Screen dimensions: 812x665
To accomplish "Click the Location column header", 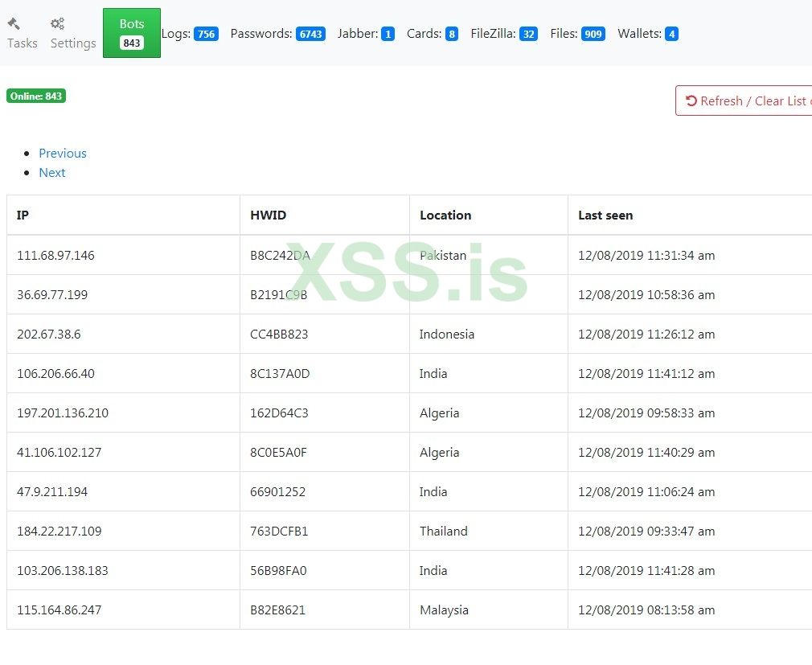I will 445,215.
